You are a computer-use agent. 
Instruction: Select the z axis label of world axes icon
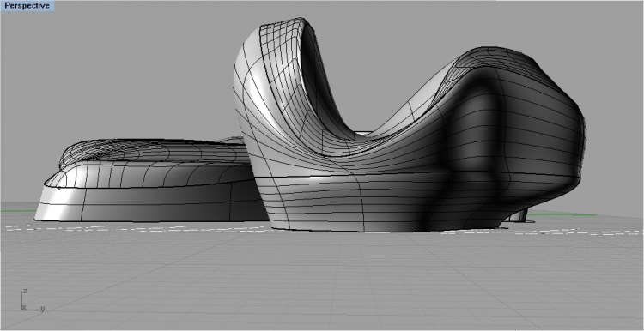tap(25, 291)
